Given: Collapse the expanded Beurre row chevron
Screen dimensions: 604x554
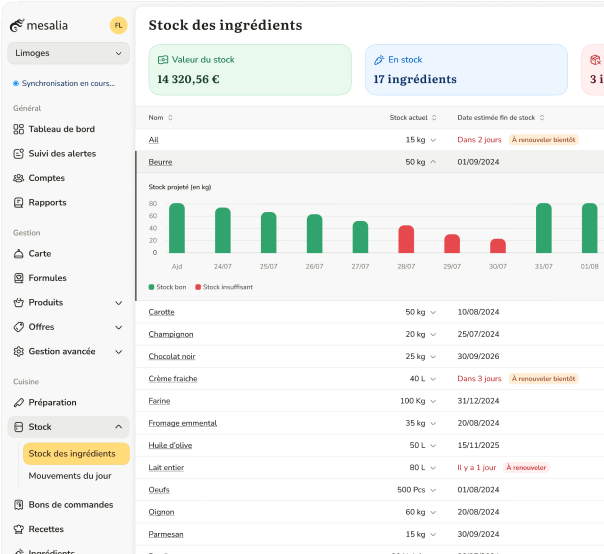Looking at the screenshot, I should tap(433, 162).
